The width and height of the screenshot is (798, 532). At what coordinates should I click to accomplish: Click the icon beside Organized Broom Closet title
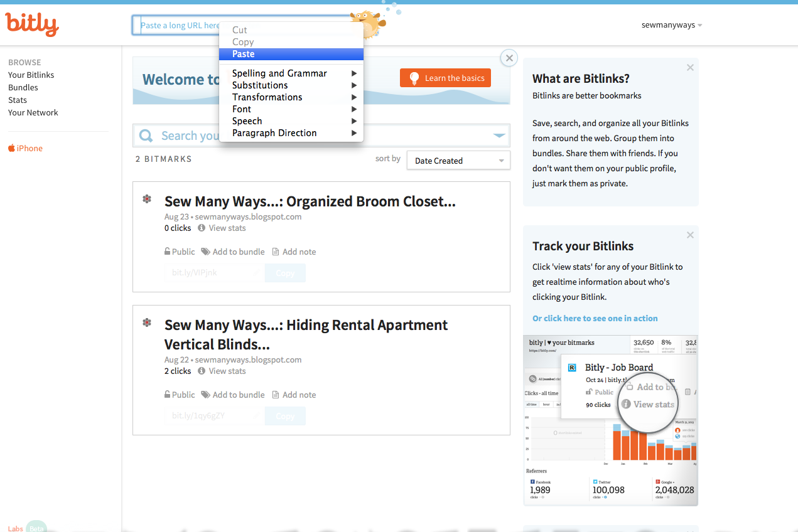(x=146, y=199)
